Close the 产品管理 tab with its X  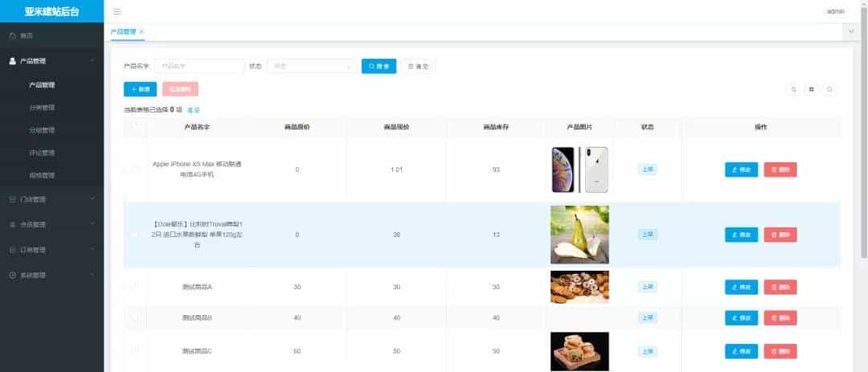coord(141,32)
